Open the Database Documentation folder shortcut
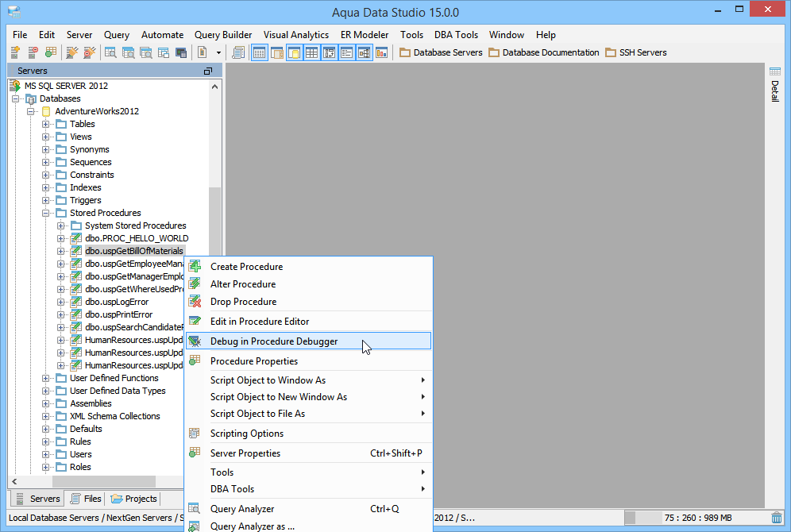Viewport: 791px width, 532px height. (x=544, y=52)
